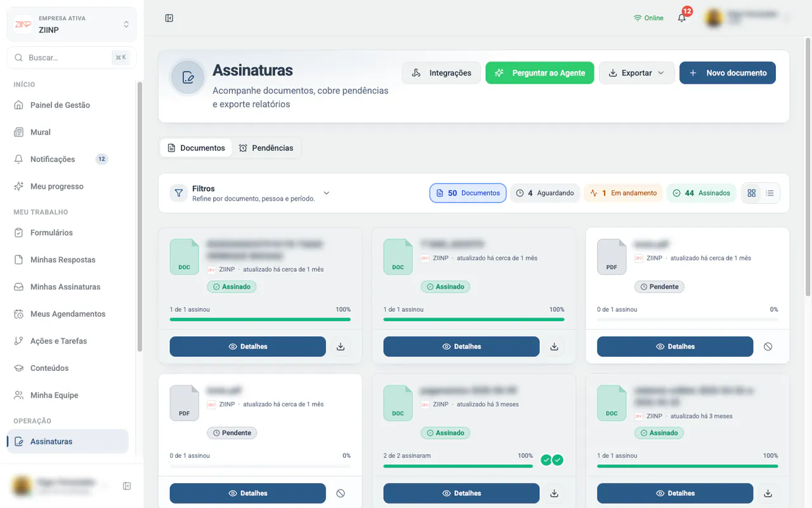Click the Assinaturas page header icon
This screenshot has width=812, height=508.
click(188, 77)
